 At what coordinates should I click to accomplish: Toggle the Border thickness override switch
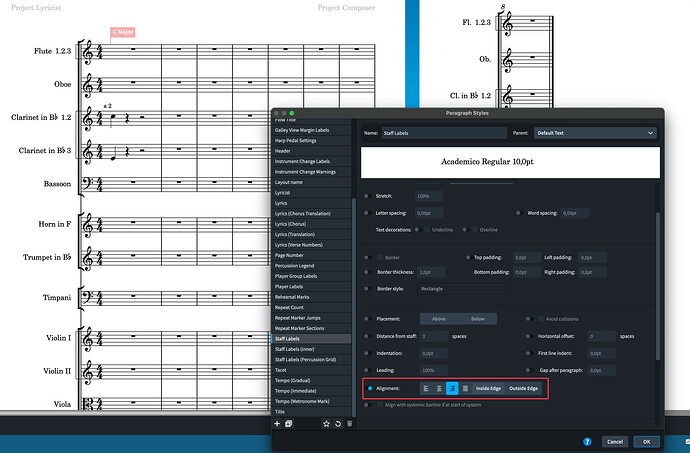[x=367, y=272]
